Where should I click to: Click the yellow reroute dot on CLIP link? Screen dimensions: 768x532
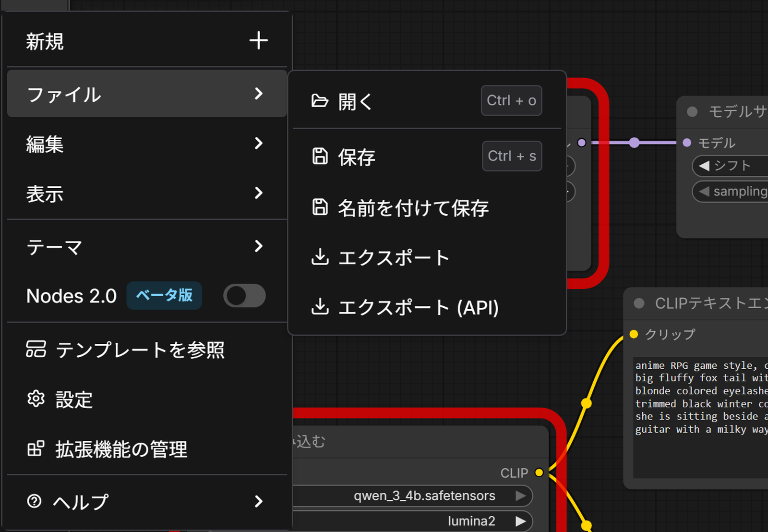pos(586,403)
